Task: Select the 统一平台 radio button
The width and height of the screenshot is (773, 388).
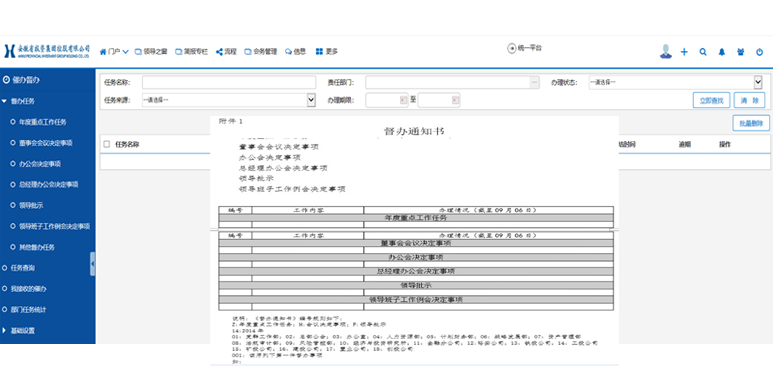Action: 511,48
